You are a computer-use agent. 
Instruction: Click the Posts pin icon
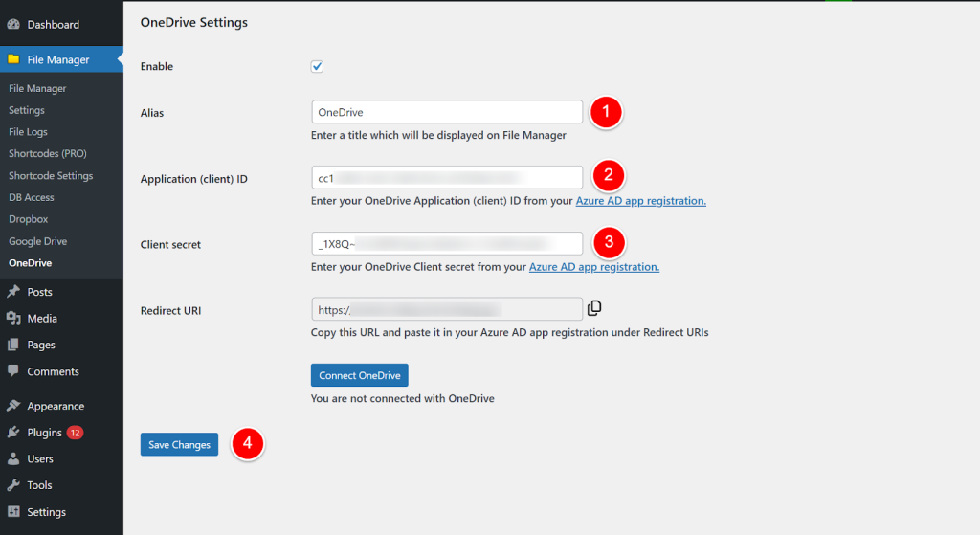13,292
